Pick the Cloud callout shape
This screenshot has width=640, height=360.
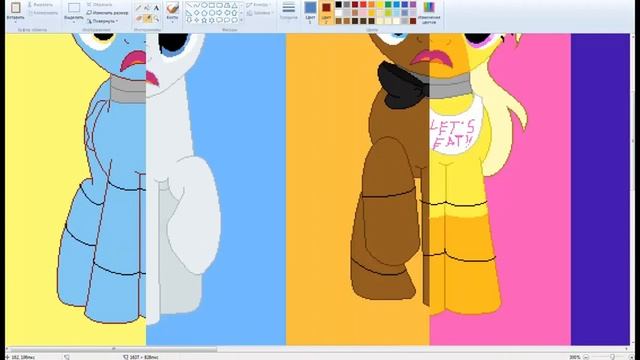tap(235, 20)
